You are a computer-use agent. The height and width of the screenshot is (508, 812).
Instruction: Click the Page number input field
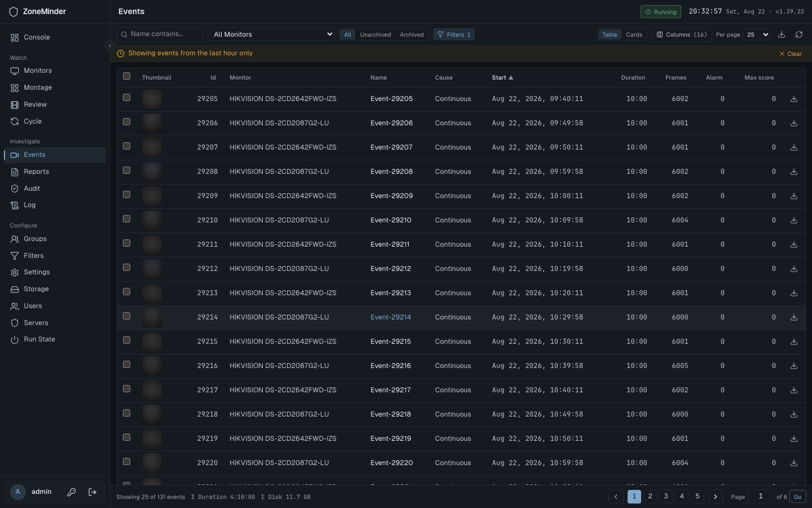coord(760,497)
